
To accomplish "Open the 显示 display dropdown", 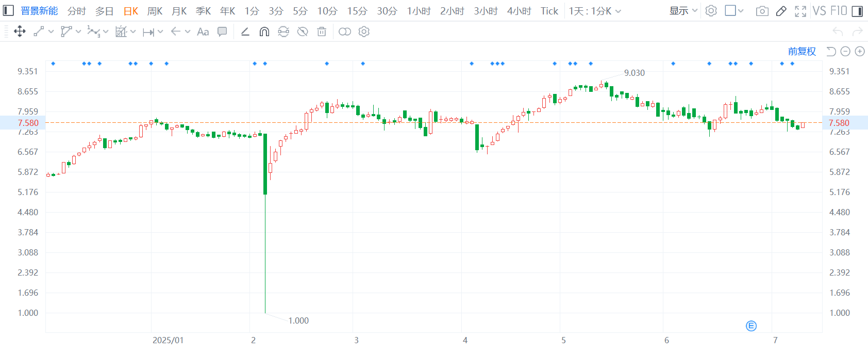I will 683,11.
